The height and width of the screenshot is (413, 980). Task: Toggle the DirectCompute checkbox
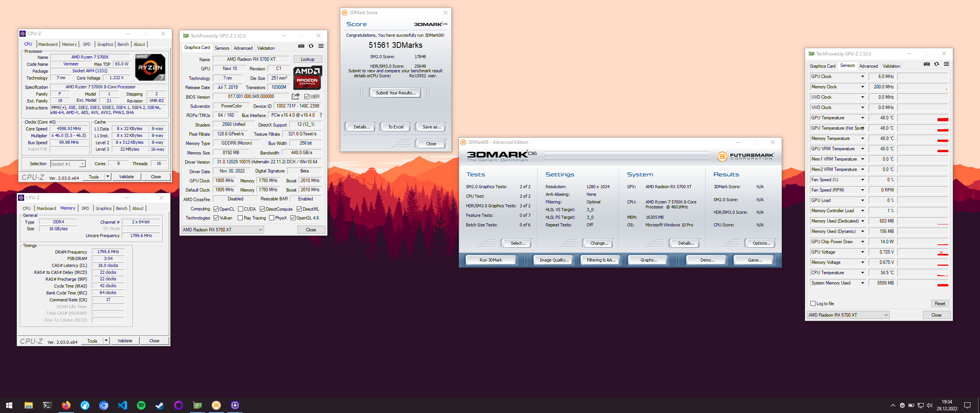262,209
